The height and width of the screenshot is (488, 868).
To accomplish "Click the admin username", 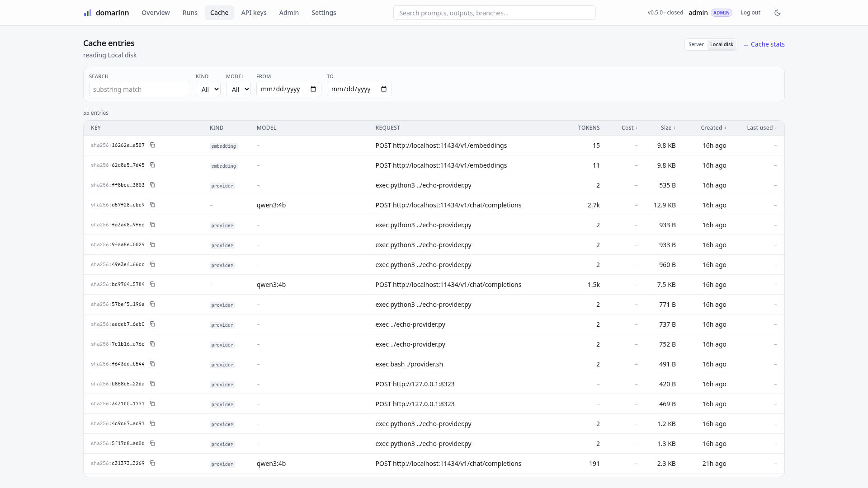I will 698,13.
